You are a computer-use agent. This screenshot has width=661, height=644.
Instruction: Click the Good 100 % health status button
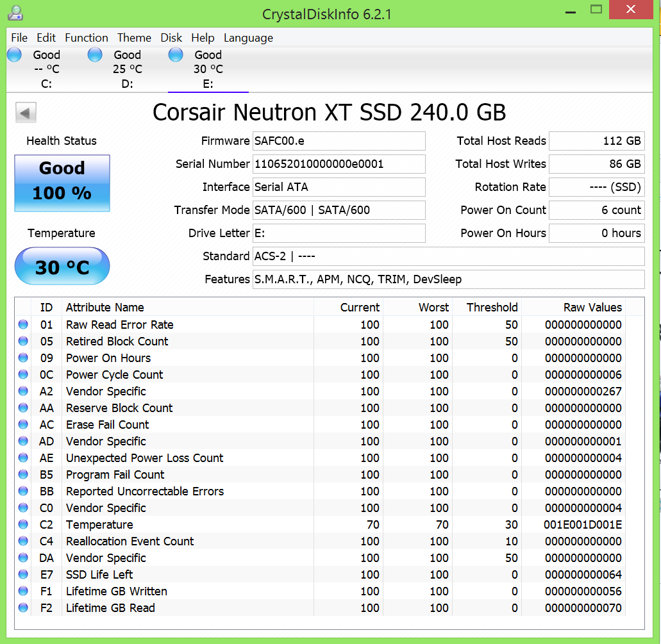[62, 183]
